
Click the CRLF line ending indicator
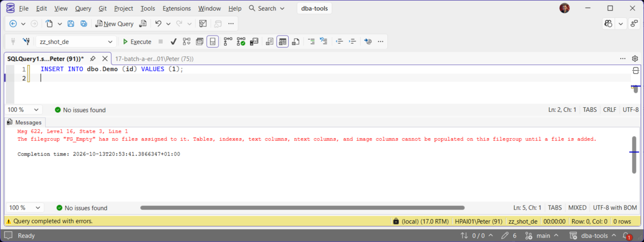609,110
